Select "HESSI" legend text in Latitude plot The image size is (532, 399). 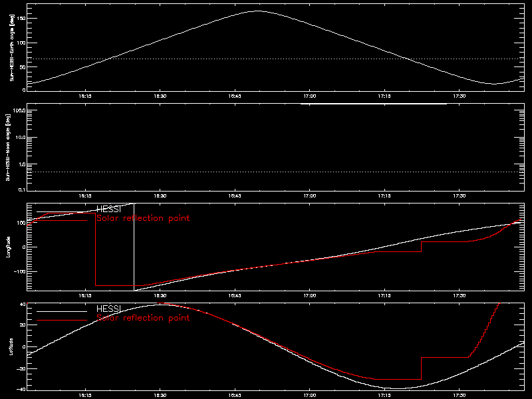108,309
